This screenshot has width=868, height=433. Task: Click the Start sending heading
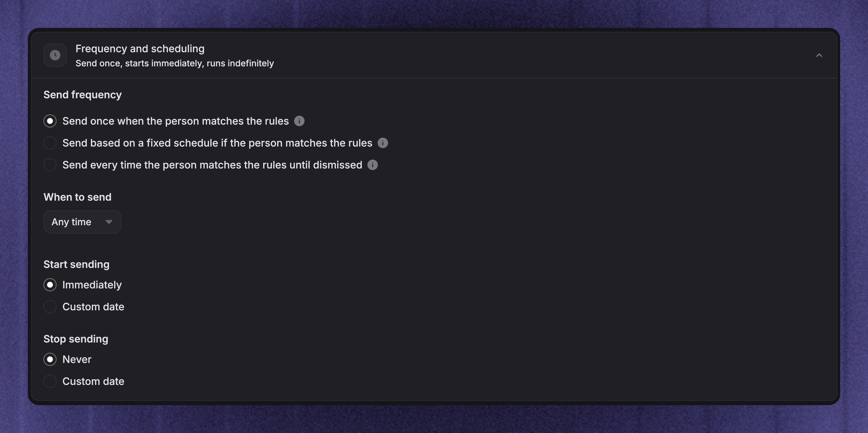pyautogui.click(x=77, y=264)
